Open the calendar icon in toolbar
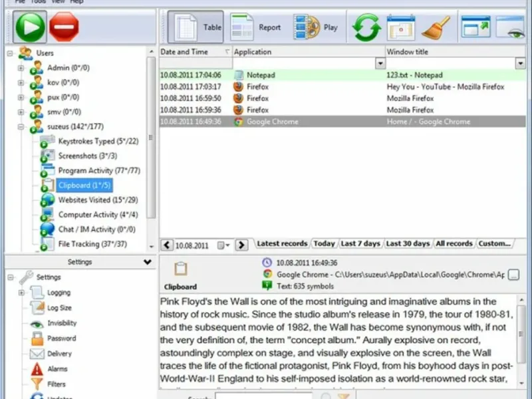 pos(401,27)
